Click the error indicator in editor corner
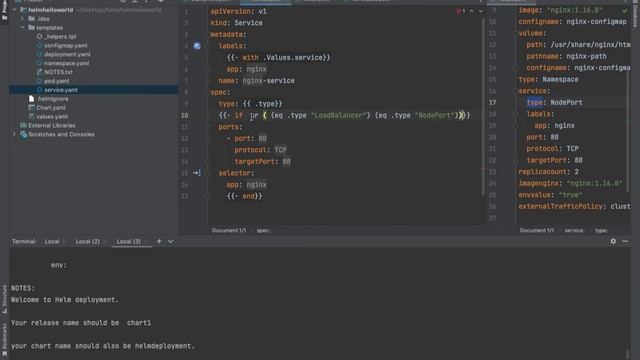640x360 pixels. [x=460, y=11]
